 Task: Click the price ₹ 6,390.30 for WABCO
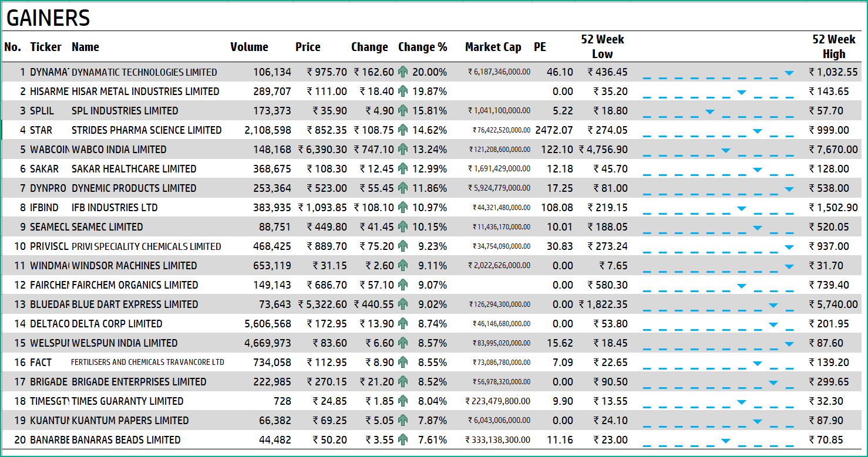pyautogui.click(x=322, y=149)
